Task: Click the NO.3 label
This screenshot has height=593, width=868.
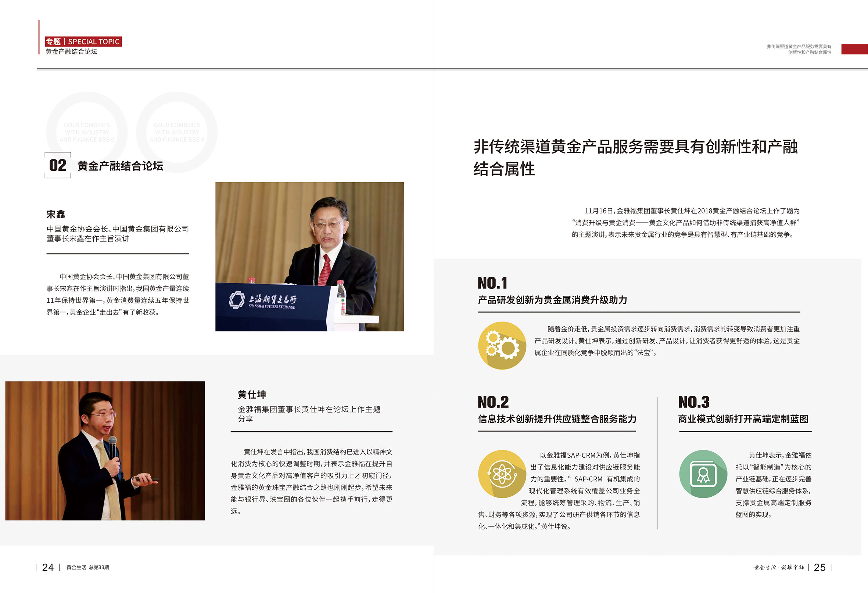Action: 694,402
